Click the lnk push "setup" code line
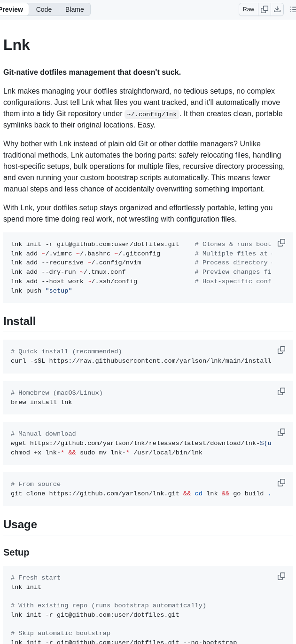The image size is (296, 644). [x=41, y=291]
